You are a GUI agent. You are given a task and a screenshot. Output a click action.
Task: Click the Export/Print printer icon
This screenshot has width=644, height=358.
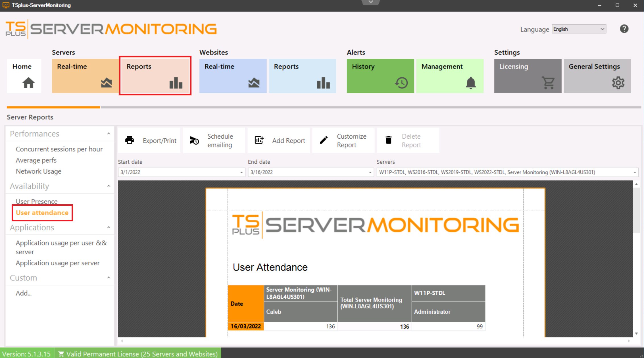tap(130, 140)
